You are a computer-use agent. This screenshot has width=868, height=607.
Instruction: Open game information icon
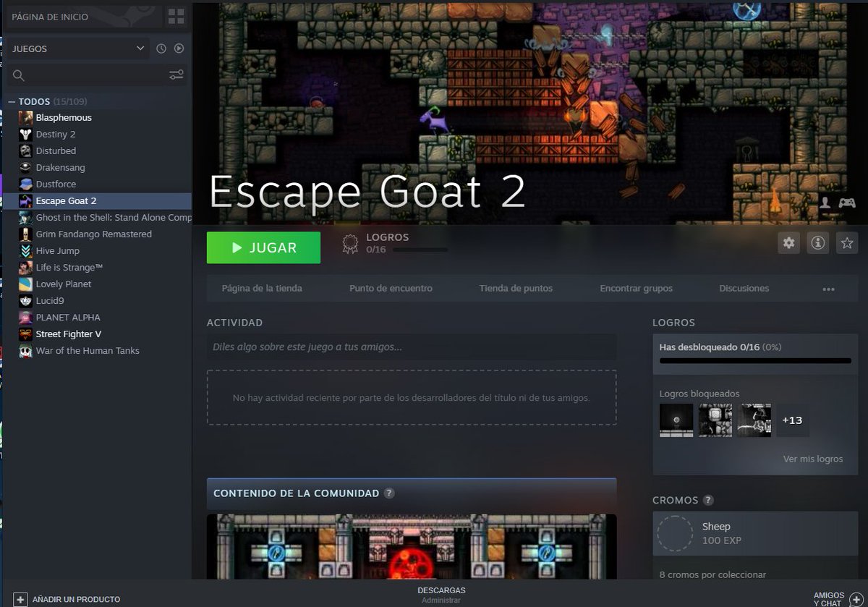pyautogui.click(x=817, y=243)
